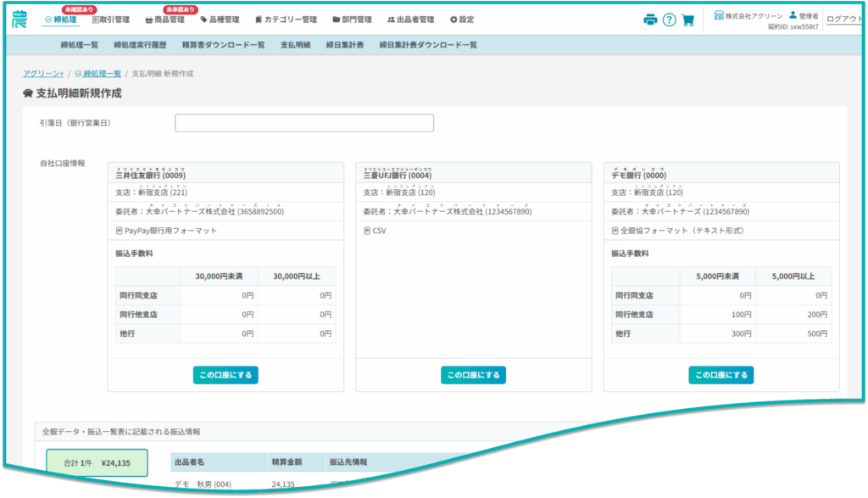The height and width of the screenshot is (498, 868).
Task: Click the icon beside 支払明細新規作成 heading
Action: click(28, 93)
